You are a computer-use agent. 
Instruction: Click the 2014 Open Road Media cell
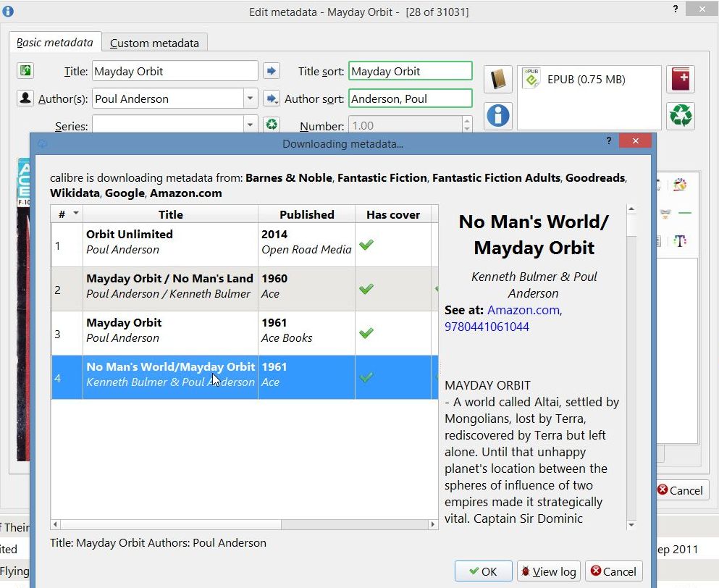307,245
